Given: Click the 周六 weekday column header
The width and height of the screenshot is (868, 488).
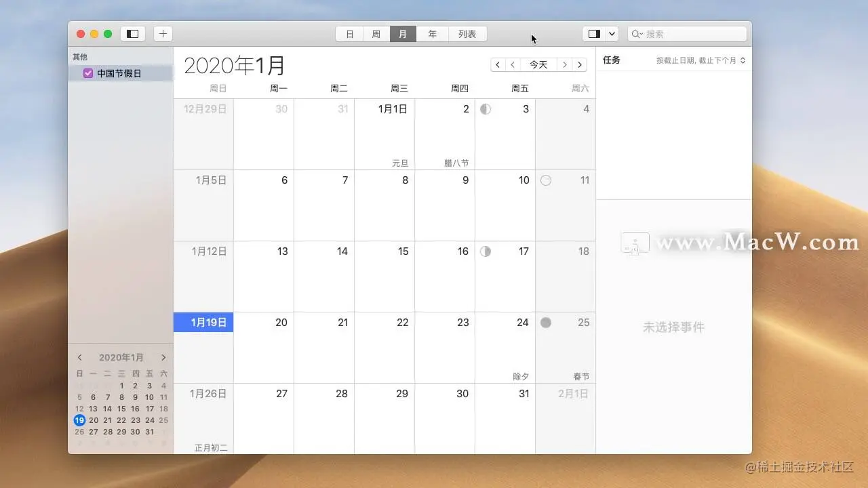Looking at the screenshot, I should 580,89.
